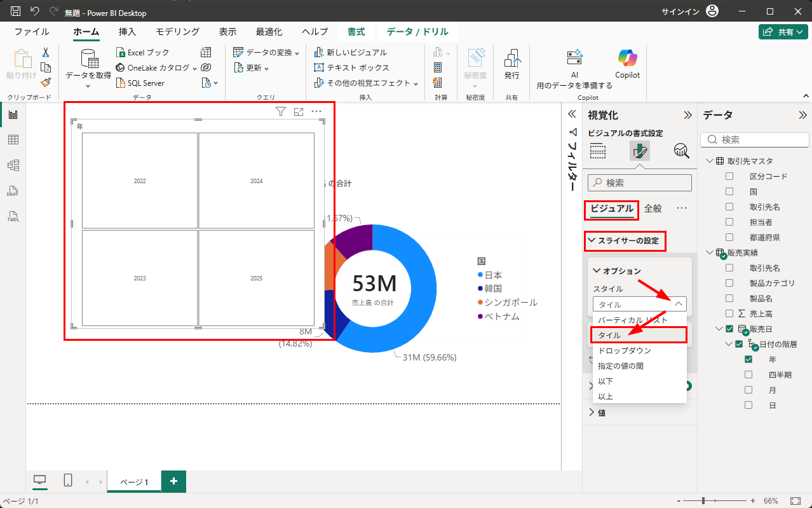Click fit to page icon in status bar
This screenshot has height=508, width=812.
(x=795, y=501)
